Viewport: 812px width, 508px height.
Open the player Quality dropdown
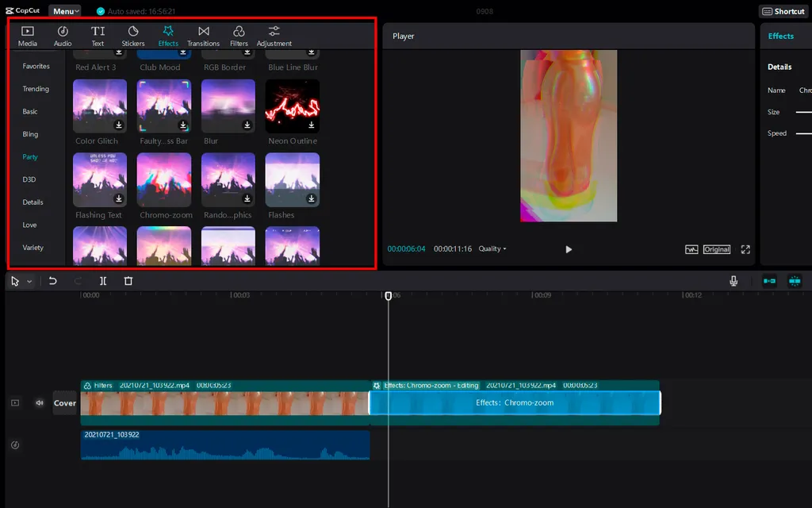tap(492, 249)
